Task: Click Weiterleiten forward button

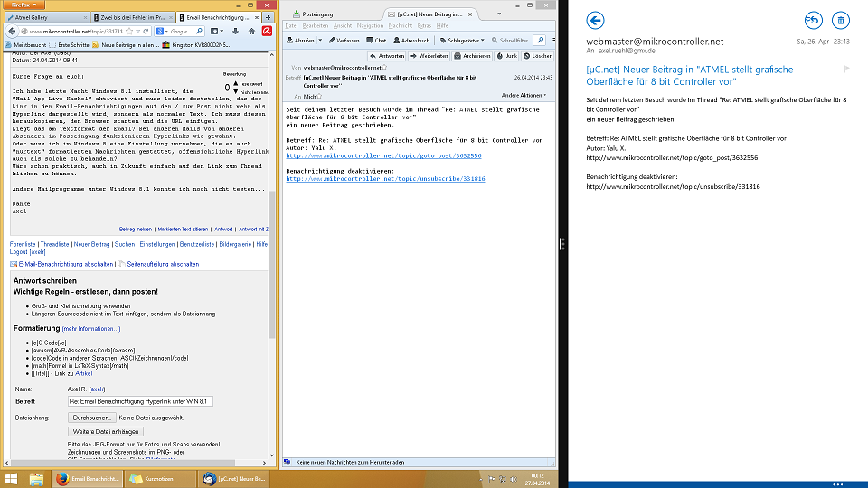Action: pos(429,56)
